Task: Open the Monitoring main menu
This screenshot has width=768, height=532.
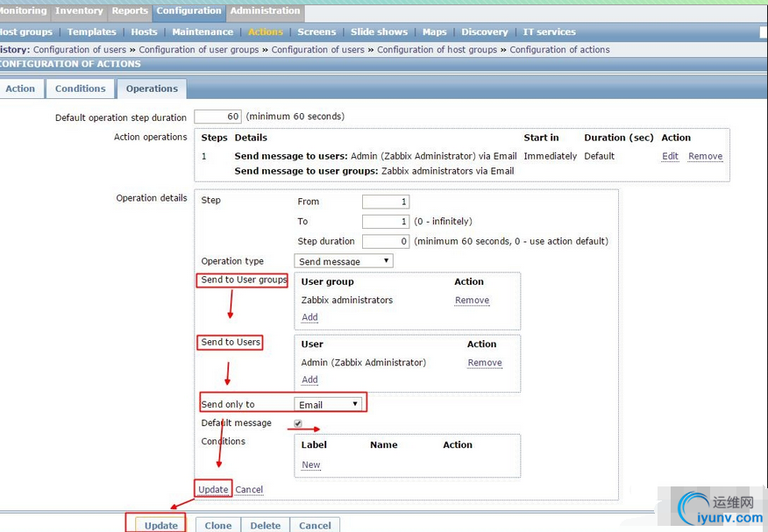Action: (x=24, y=11)
